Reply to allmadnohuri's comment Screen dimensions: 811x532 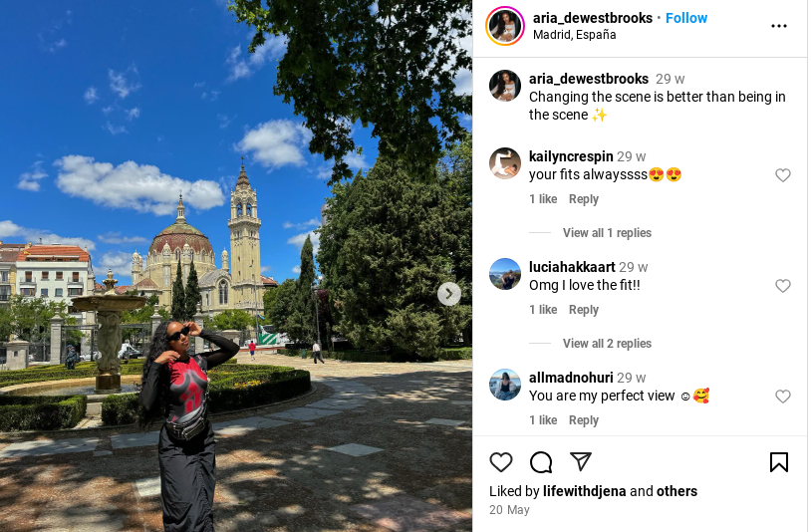[584, 420]
